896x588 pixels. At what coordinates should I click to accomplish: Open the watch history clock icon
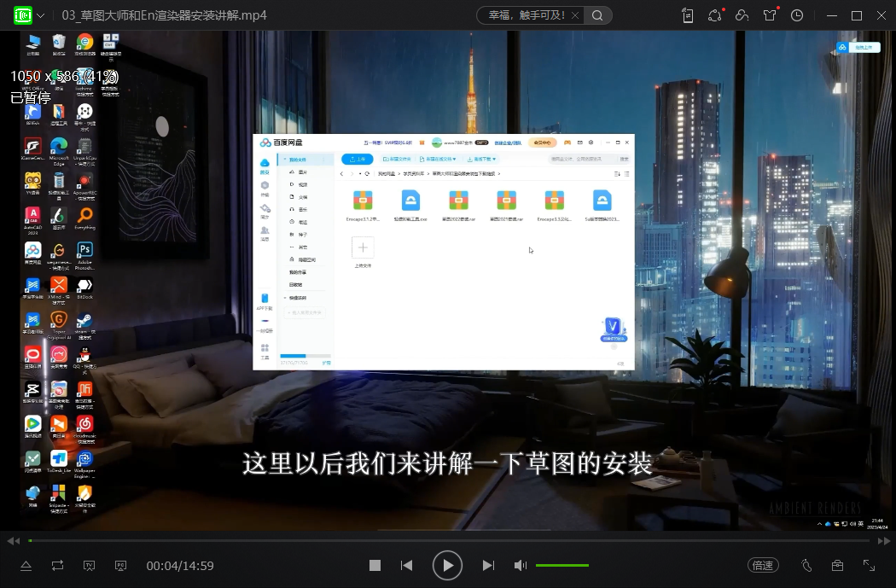point(796,15)
